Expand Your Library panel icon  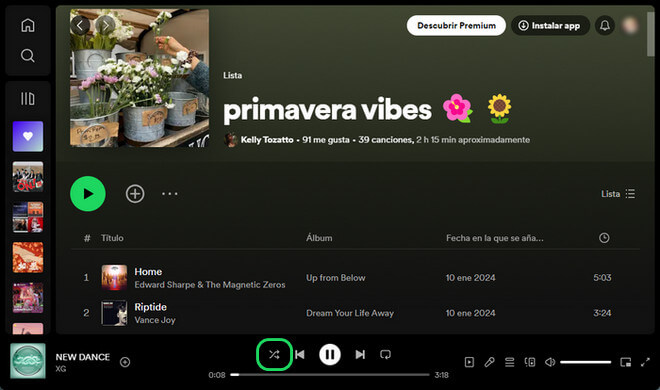(x=28, y=99)
